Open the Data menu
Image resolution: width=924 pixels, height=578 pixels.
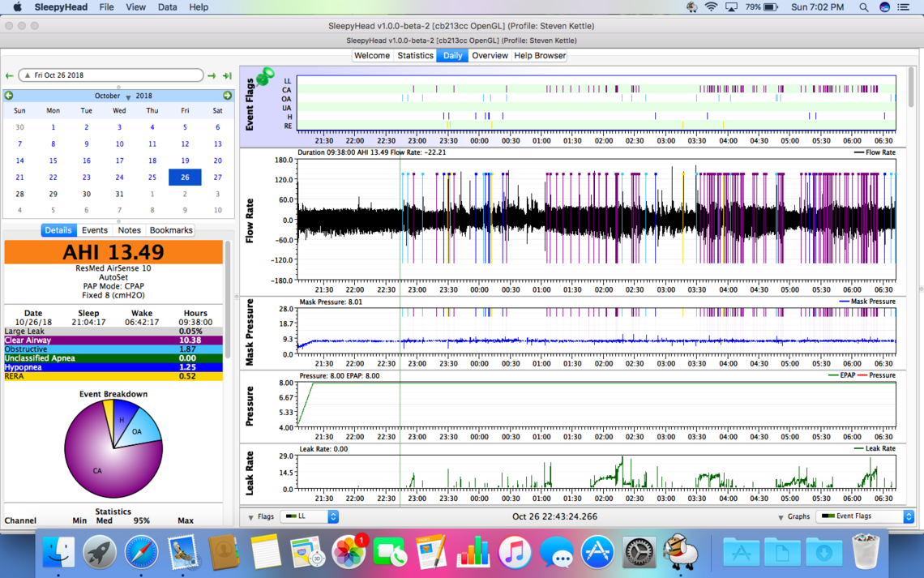click(167, 7)
